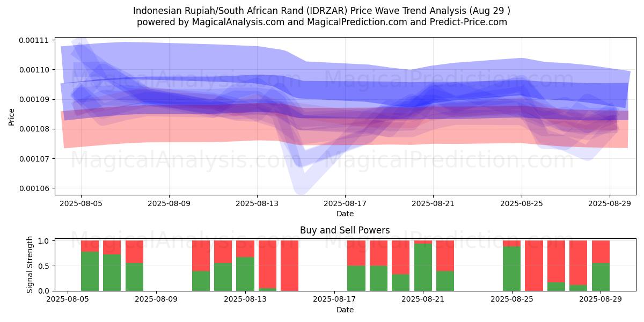Click the Price axis label
644x322 pixels.
point(11,116)
